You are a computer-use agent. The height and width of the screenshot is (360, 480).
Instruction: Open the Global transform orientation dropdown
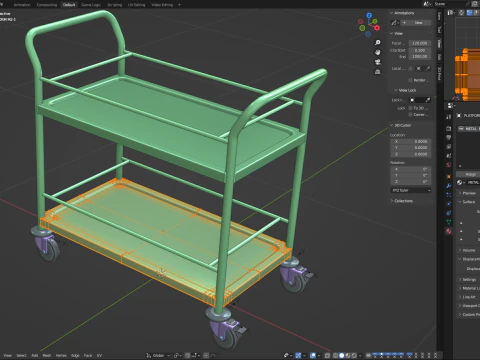pyautogui.click(x=158, y=355)
